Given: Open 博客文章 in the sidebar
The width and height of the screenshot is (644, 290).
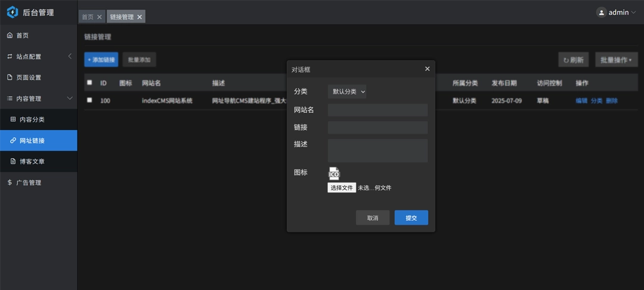Looking at the screenshot, I should 32,161.
